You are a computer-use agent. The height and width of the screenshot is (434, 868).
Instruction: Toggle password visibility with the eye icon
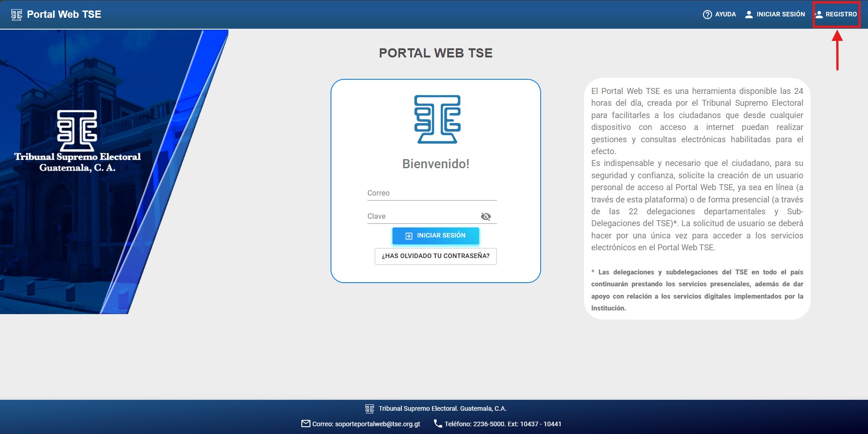(486, 217)
